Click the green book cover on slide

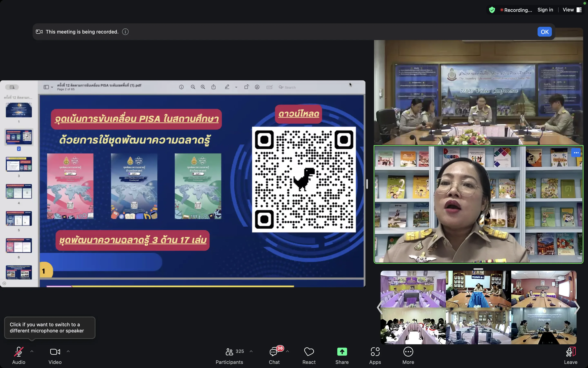[x=198, y=186]
